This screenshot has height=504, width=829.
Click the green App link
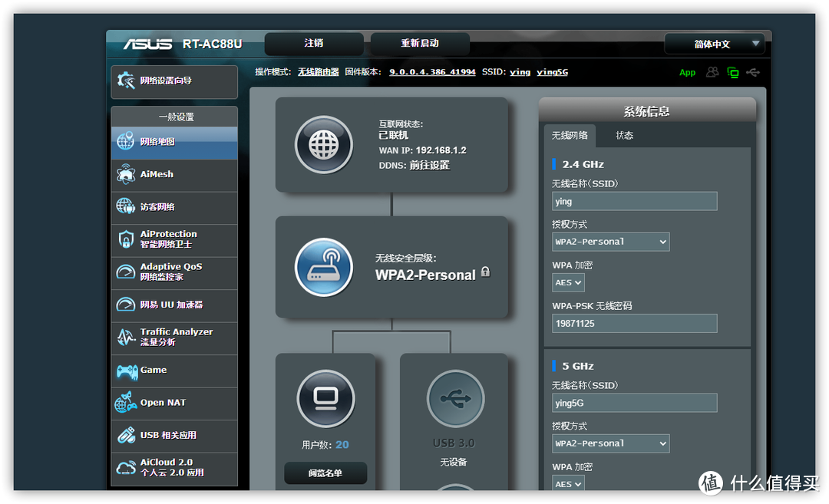[x=687, y=72]
